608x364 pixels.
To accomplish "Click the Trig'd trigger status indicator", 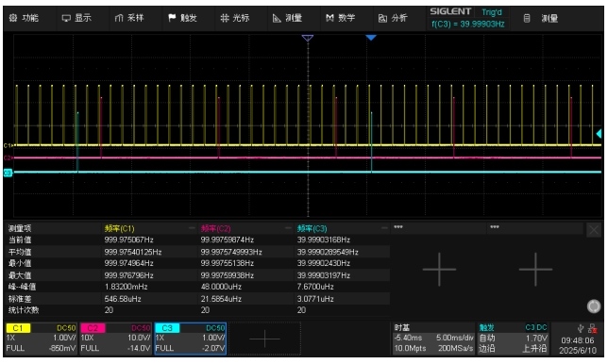I will click(491, 12).
